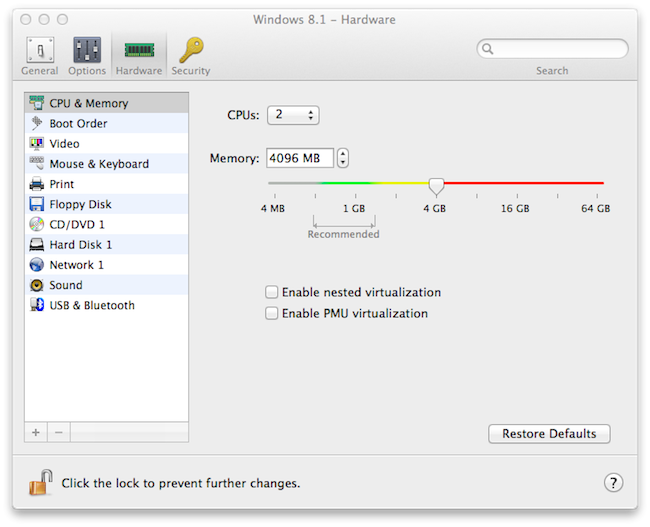Select CPU & Memory in the hardware list
The image size is (650, 527).
[107, 103]
